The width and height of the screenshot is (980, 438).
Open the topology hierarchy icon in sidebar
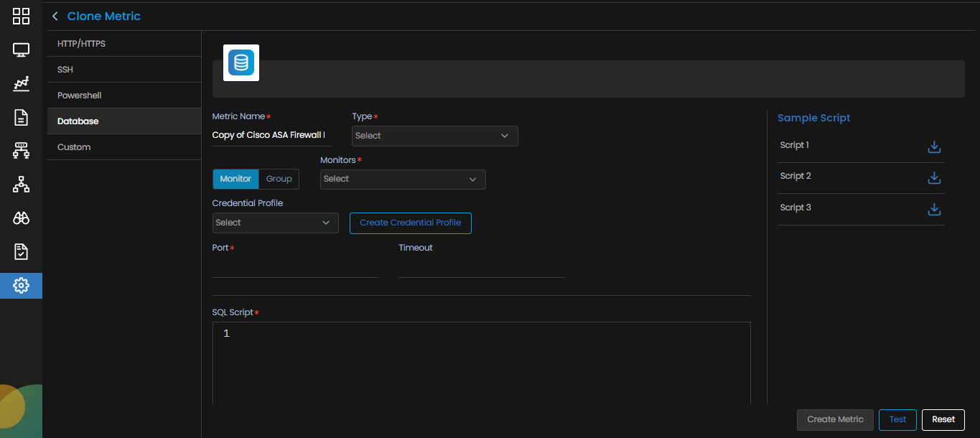(x=21, y=185)
